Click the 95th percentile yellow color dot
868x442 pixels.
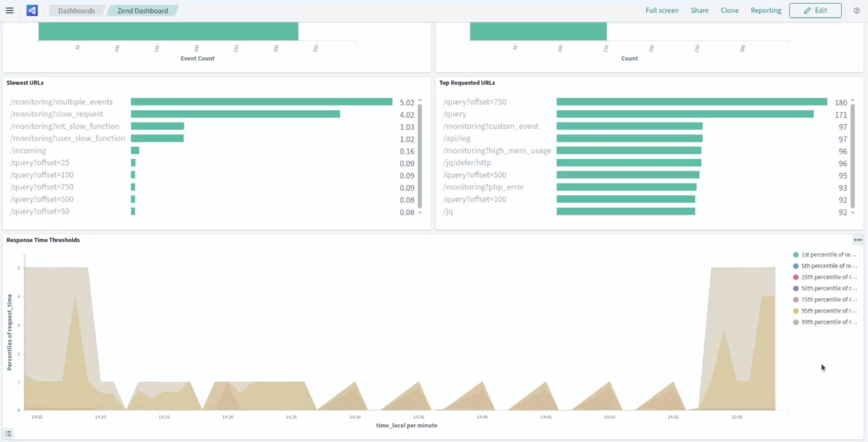pos(796,311)
